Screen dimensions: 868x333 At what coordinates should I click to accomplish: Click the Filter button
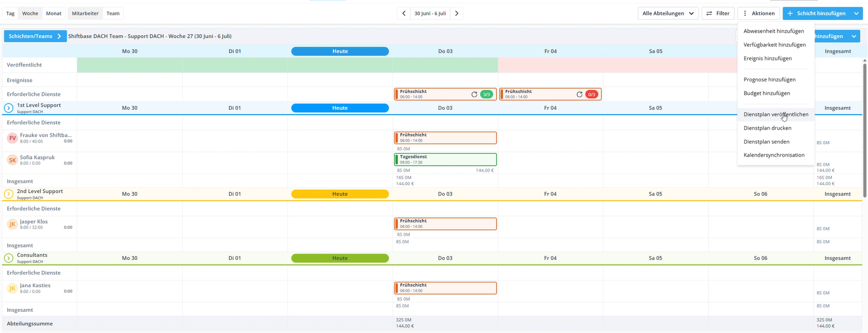718,13
